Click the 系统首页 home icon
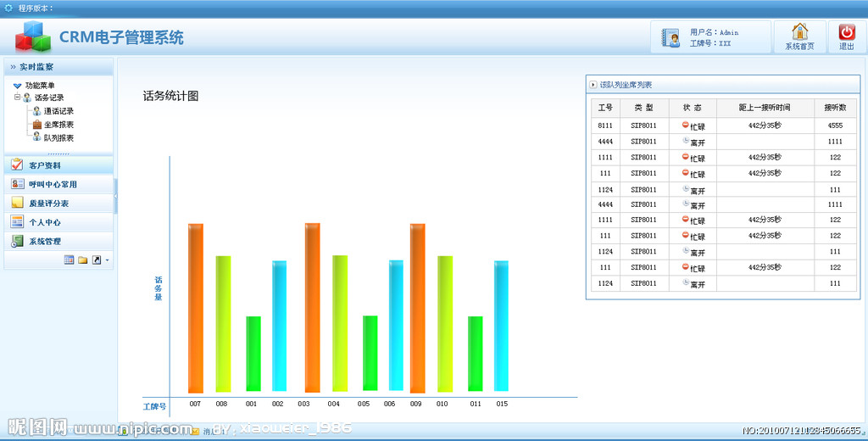868x441 pixels. (799, 32)
